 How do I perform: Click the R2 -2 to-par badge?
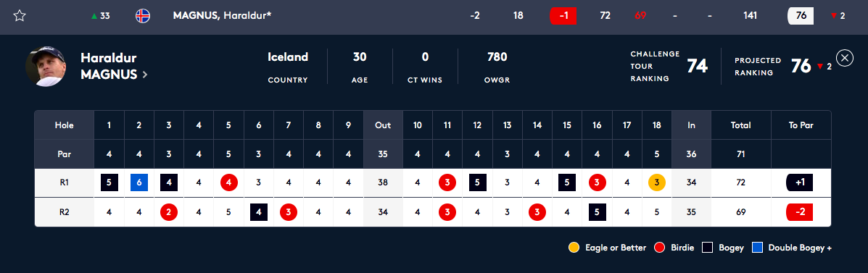point(800,212)
